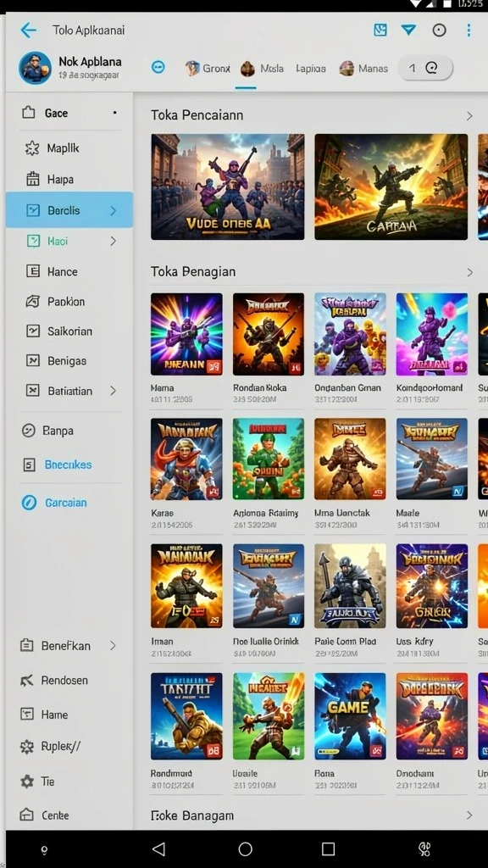This screenshot has width=488, height=868.
Task: Expand the Batiartian sidebar chevron
Action: point(114,391)
